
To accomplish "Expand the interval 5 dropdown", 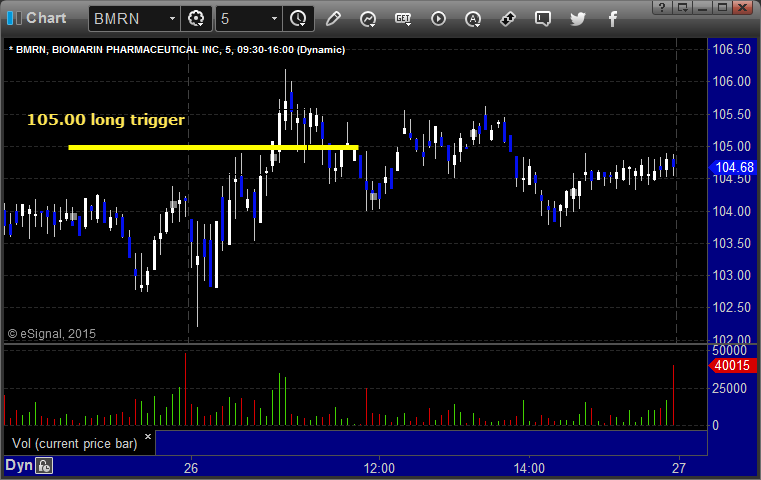I will click(274, 19).
